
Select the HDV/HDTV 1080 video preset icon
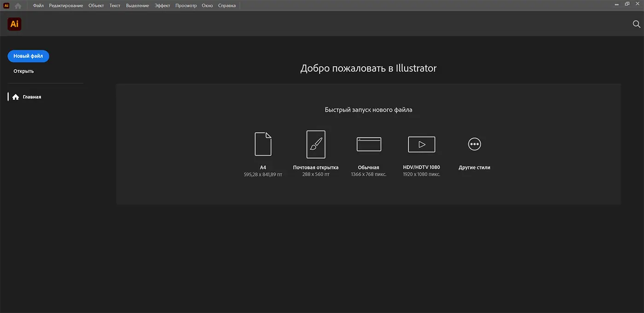click(x=422, y=144)
